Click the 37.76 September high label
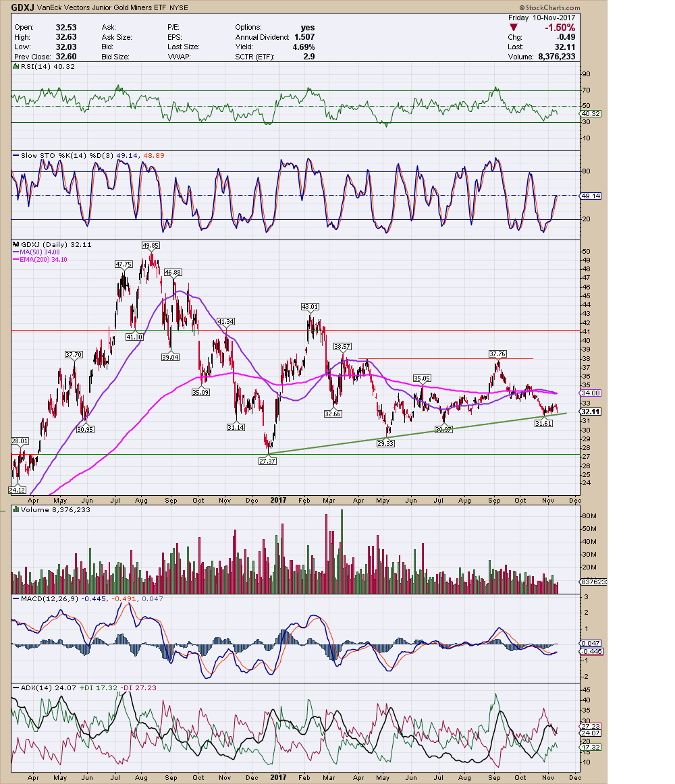Image resolution: width=675 pixels, height=784 pixels. [497, 354]
